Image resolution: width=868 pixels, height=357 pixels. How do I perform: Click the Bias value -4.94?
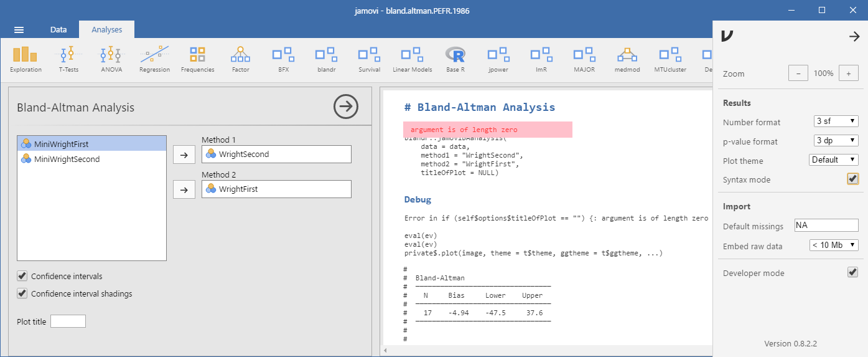(x=459, y=313)
